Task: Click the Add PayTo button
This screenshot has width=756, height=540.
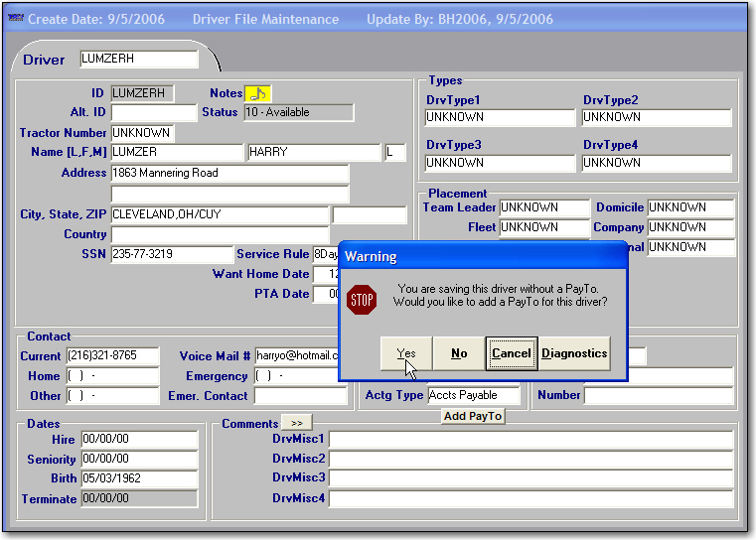Action: [x=473, y=416]
